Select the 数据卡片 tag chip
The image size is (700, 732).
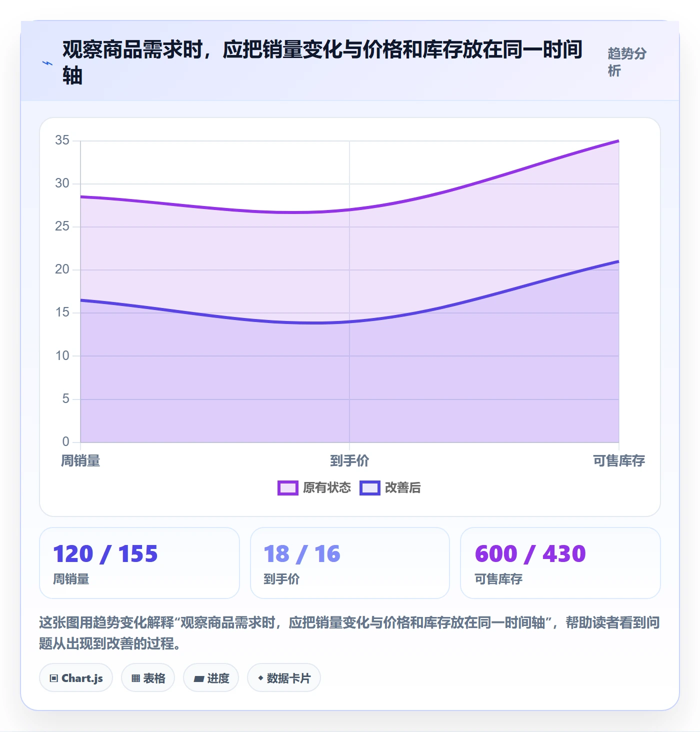(x=284, y=678)
